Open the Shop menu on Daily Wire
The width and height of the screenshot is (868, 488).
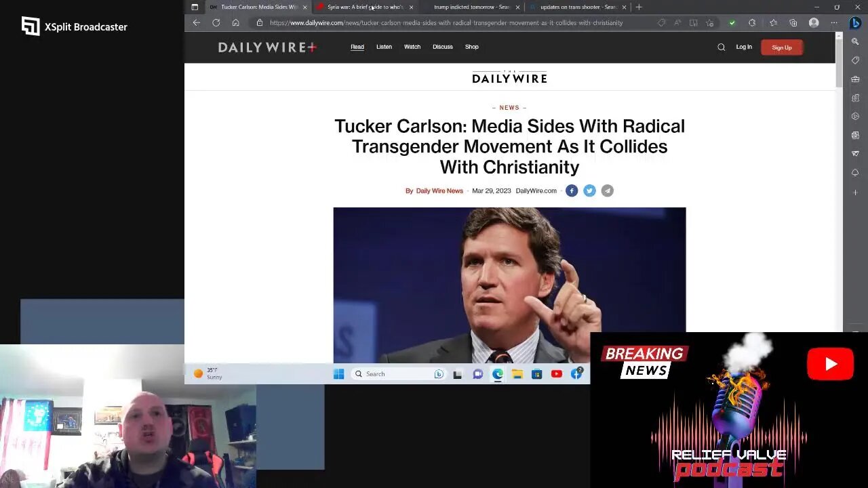(472, 47)
